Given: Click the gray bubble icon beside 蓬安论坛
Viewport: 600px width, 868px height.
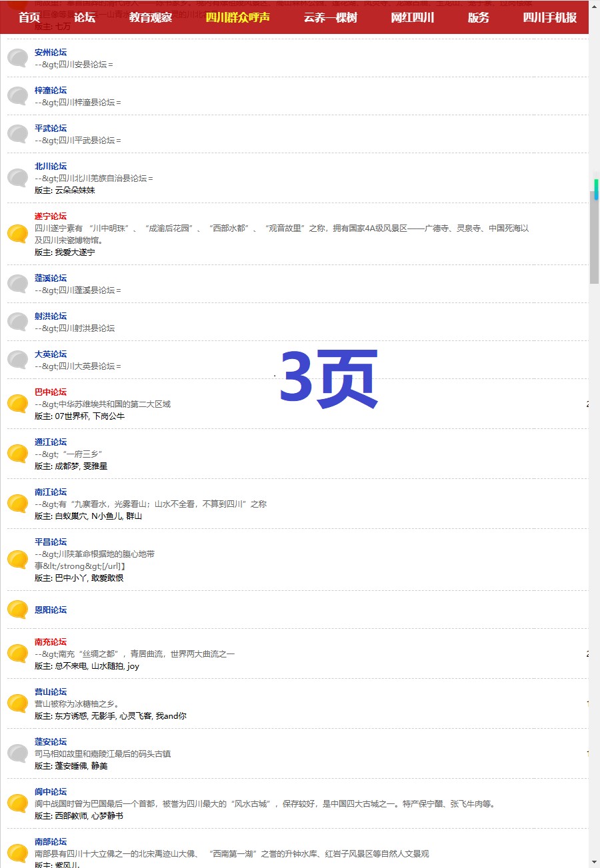Looking at the screenshot, I should pyautogui.click(x=17, y=753).
